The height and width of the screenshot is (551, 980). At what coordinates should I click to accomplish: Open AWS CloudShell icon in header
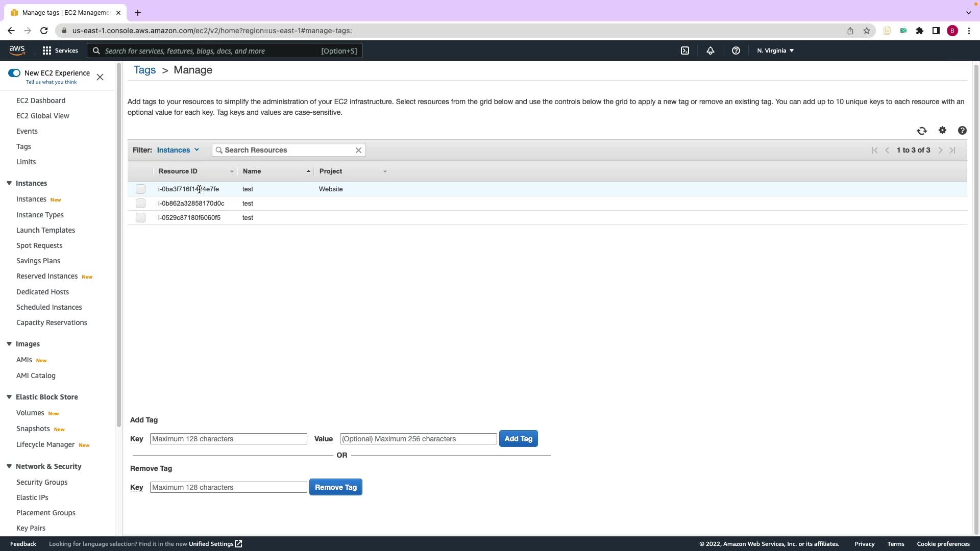685,51
